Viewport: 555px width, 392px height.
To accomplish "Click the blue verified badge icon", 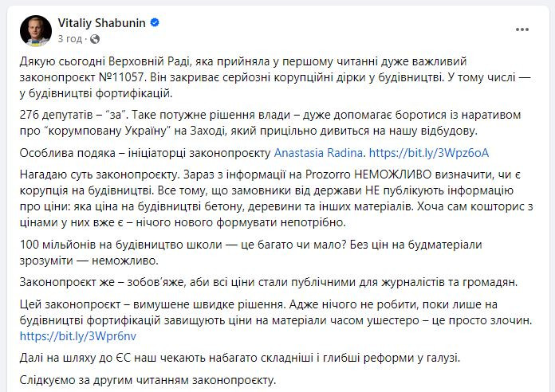I will pyautogui.click(x=155, y=22).
